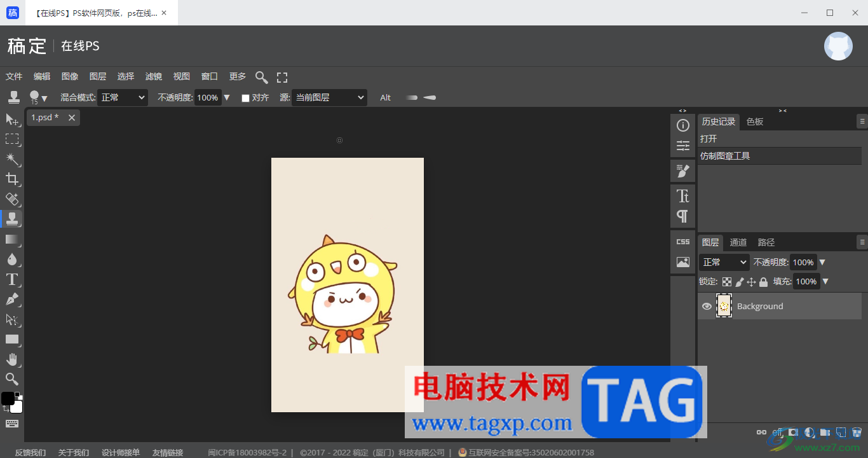
Task: Select the Clone Stamp tool in left toolbar
Action: 12,219
